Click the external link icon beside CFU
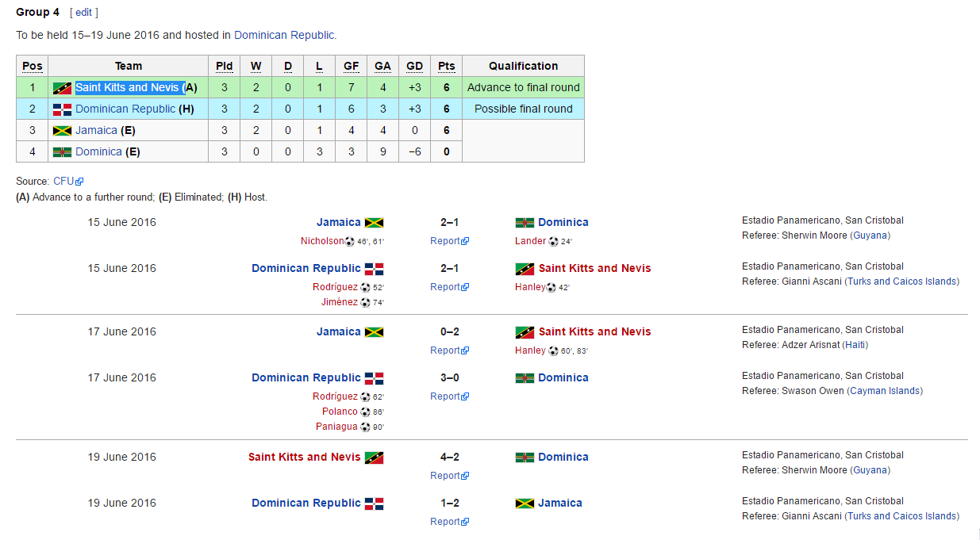The height and width of the screenshot is (540, 980). pyautogui.click(x=79, y=182)
